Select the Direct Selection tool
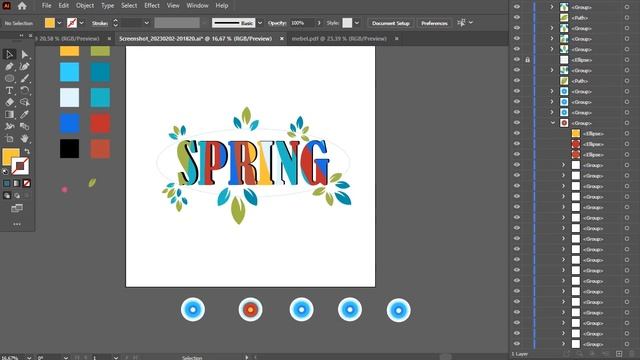The image size is (640, 360). [24, 54]
